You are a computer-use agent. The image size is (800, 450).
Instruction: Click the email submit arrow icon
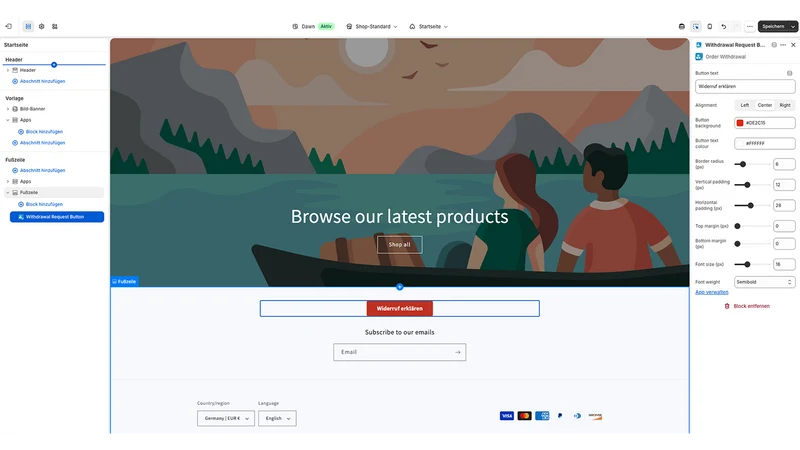(x=458, y=352)
